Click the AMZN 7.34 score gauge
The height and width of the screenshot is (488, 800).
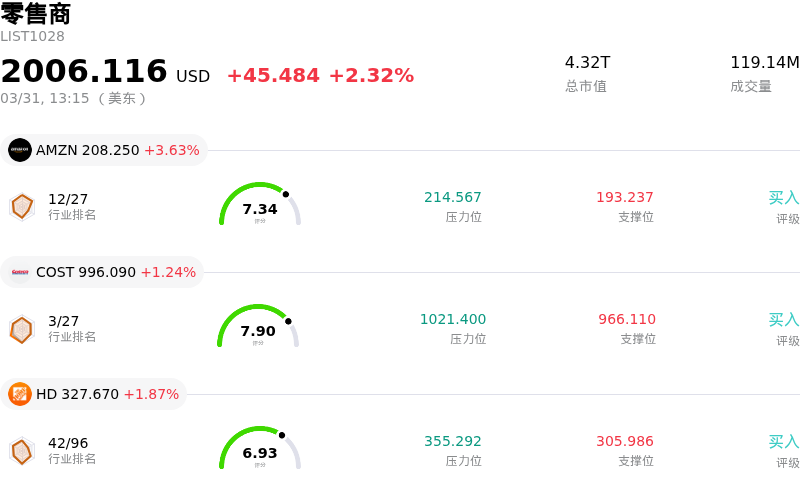pos(260,206)
